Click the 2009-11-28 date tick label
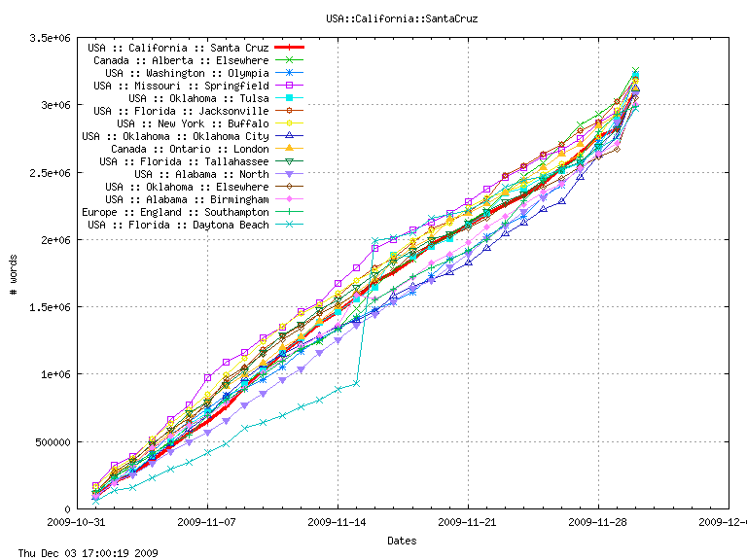The height and width of the screenshot is (560, 747). 598,522
